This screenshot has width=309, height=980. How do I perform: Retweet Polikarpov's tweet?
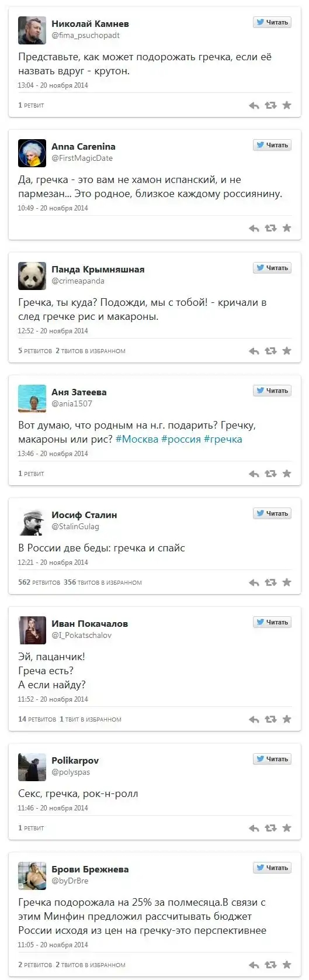(270, 828)
